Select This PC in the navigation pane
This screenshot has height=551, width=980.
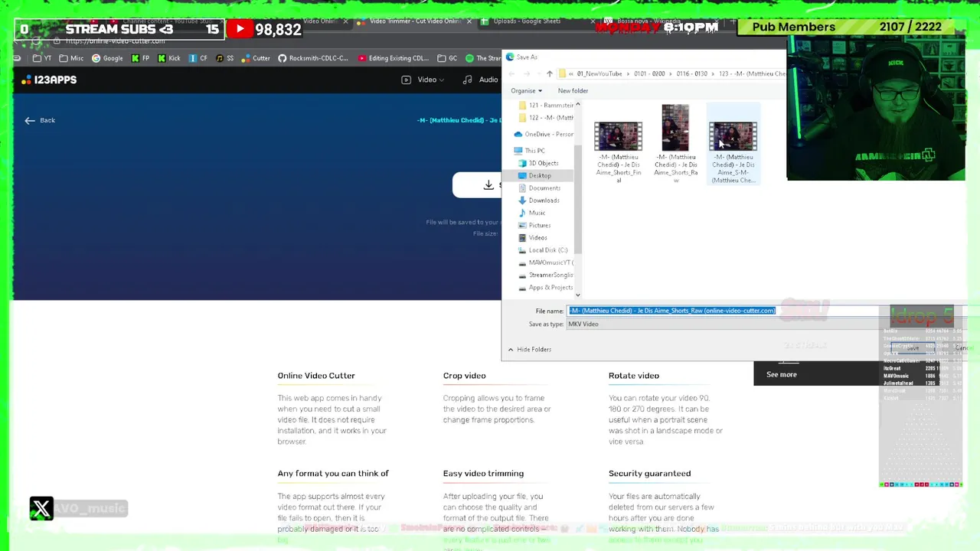click(x=529, y=151)
